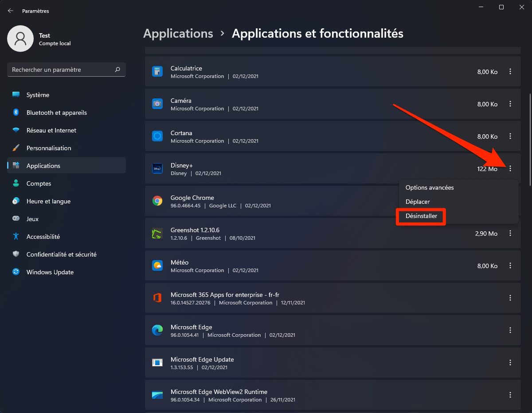
Task: Click the Microsoft Edge WebView2 Runtime name
Action: 219,392
